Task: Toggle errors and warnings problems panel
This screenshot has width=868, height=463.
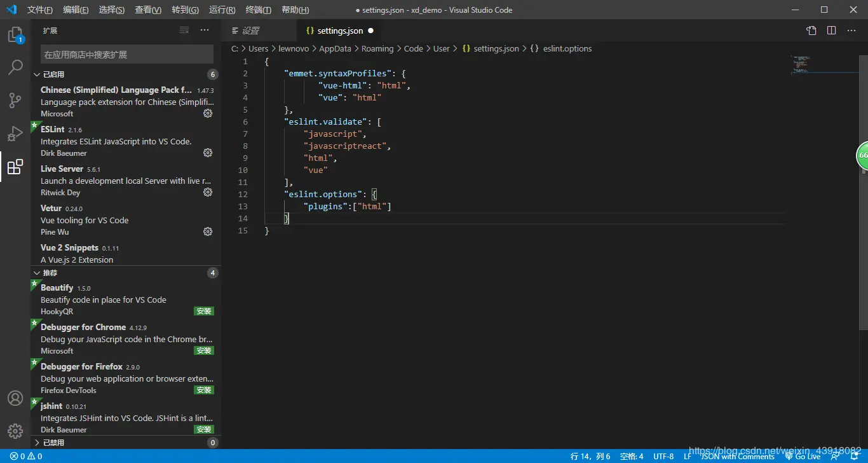Action: 26,457
